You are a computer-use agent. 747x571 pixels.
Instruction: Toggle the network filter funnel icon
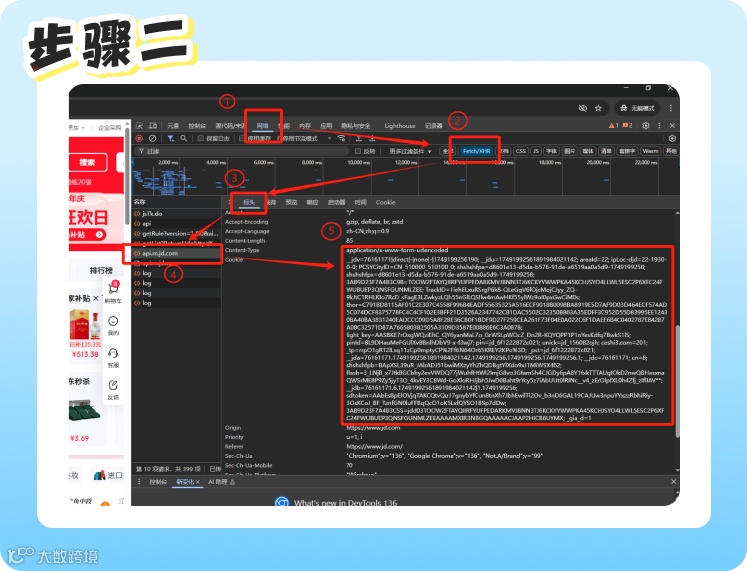tap(171, 139)
